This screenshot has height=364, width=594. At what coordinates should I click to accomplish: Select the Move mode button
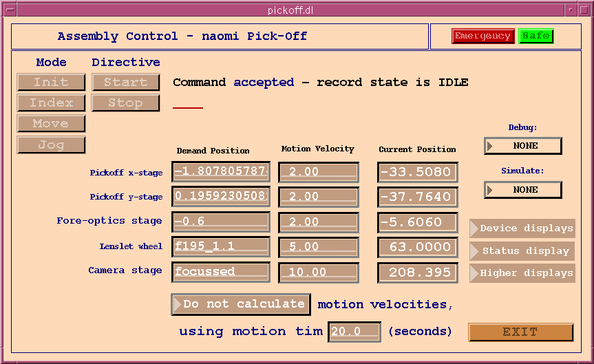tap(51, 124)
